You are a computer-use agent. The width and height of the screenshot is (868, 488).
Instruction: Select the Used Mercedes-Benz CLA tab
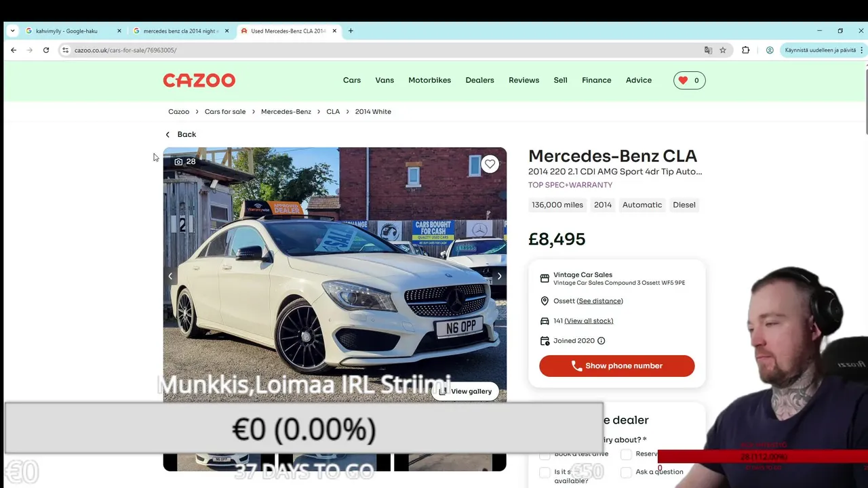click(289, 30)
